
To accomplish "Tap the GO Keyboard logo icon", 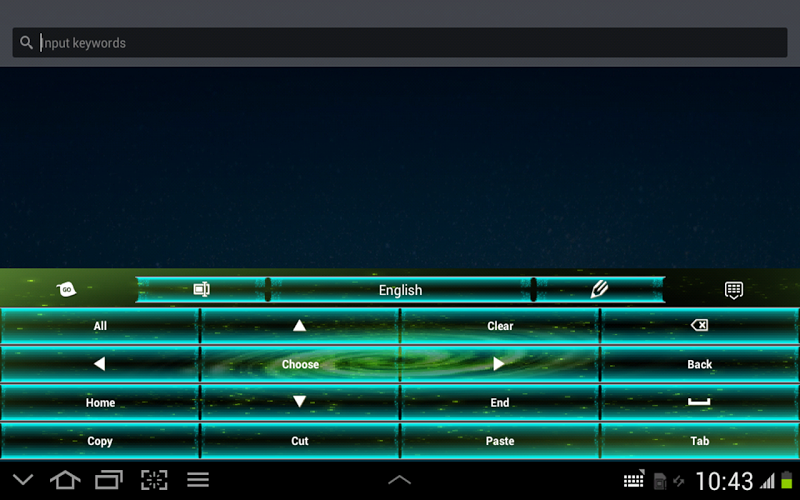I will click(66, 289).
